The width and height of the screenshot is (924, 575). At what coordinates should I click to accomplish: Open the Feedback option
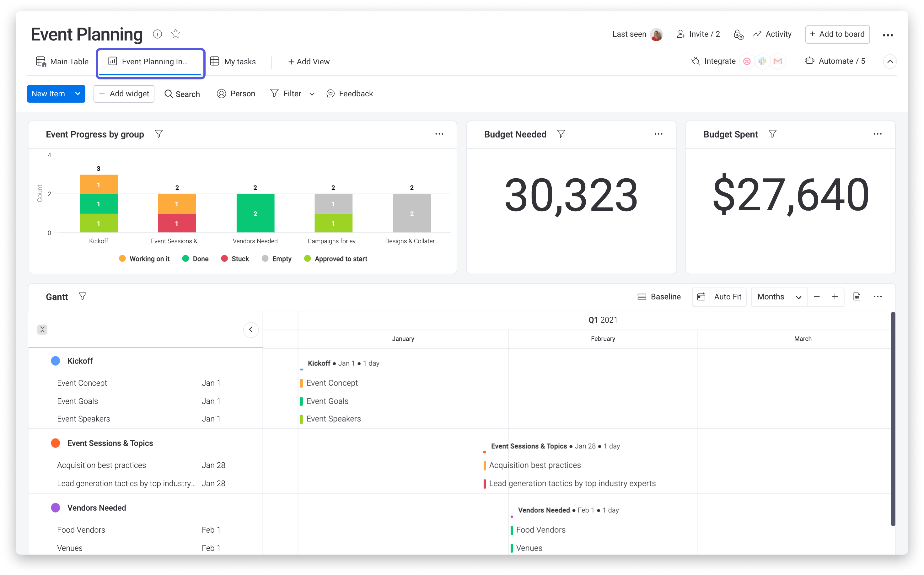click(x=349, y=94)
